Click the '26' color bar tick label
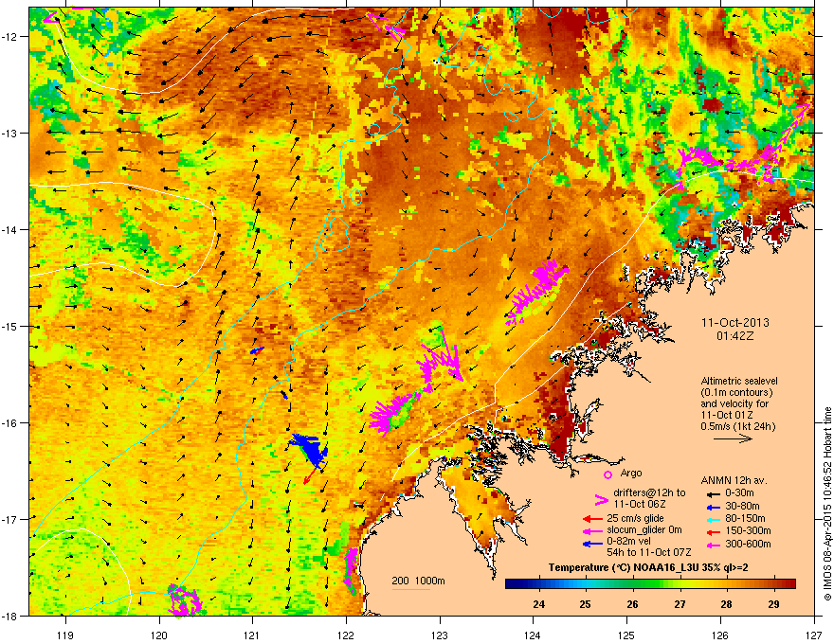 pos(632,604)
